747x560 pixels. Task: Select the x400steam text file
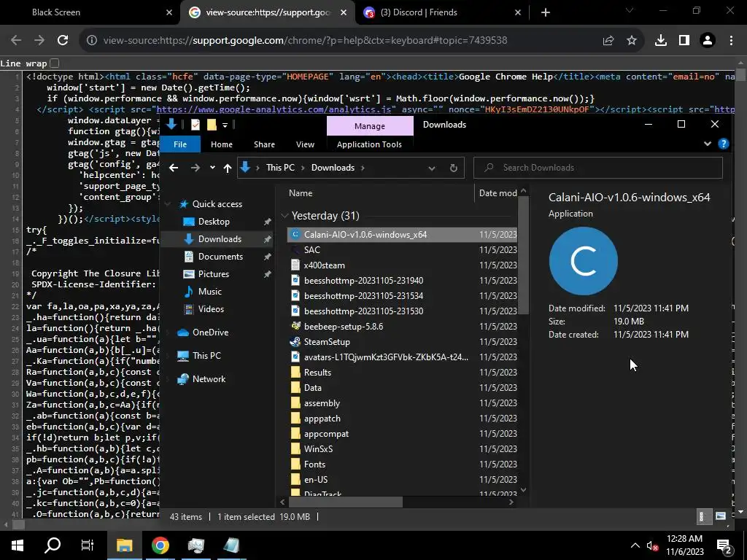point(402,265)
